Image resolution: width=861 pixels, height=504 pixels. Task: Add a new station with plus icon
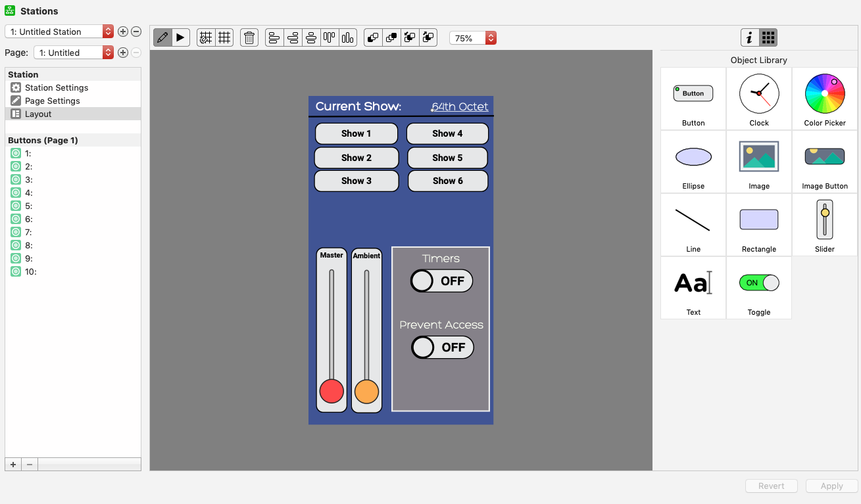coord(122,32)
